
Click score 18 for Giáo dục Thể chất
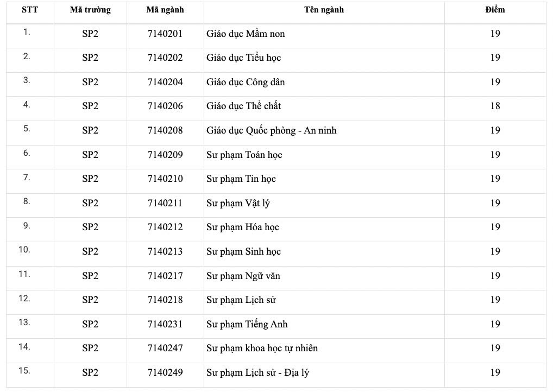(x=495, y=106)
